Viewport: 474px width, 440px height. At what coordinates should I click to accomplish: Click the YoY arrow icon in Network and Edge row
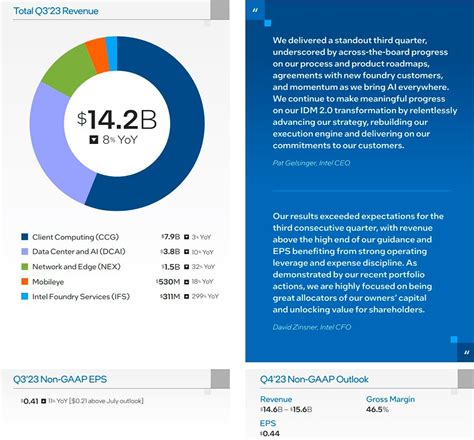tap(187, 267)
